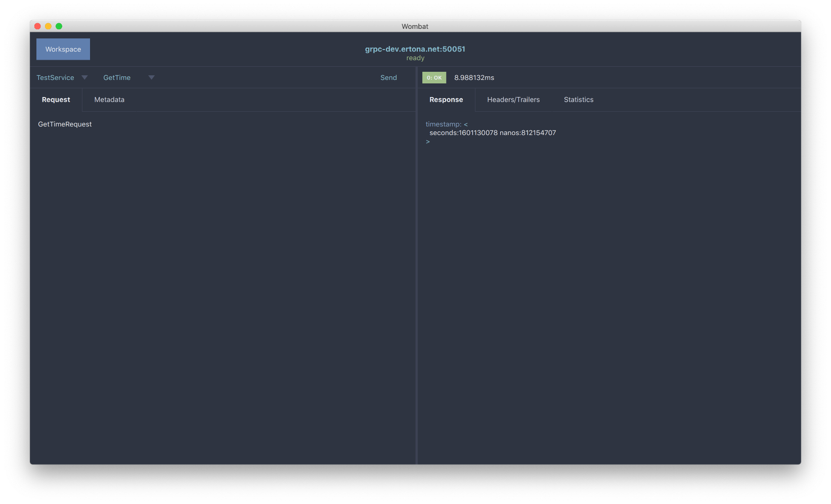The image size is (831, 504).
Task: Click the timestamp field in response
Action: 443,124
